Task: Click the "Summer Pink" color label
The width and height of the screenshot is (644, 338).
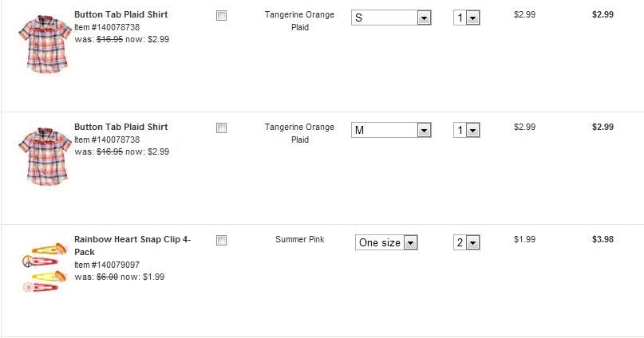Action: coord(299,239)
